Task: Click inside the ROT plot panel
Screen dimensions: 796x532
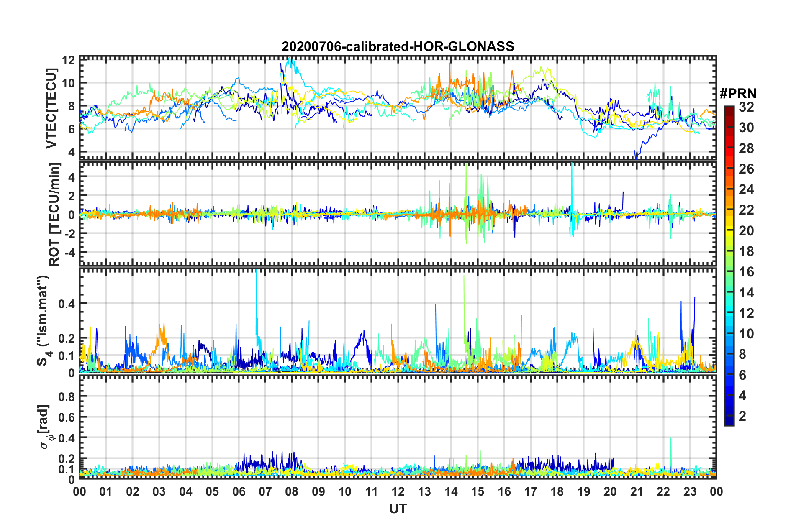Action: pos(398,214)
